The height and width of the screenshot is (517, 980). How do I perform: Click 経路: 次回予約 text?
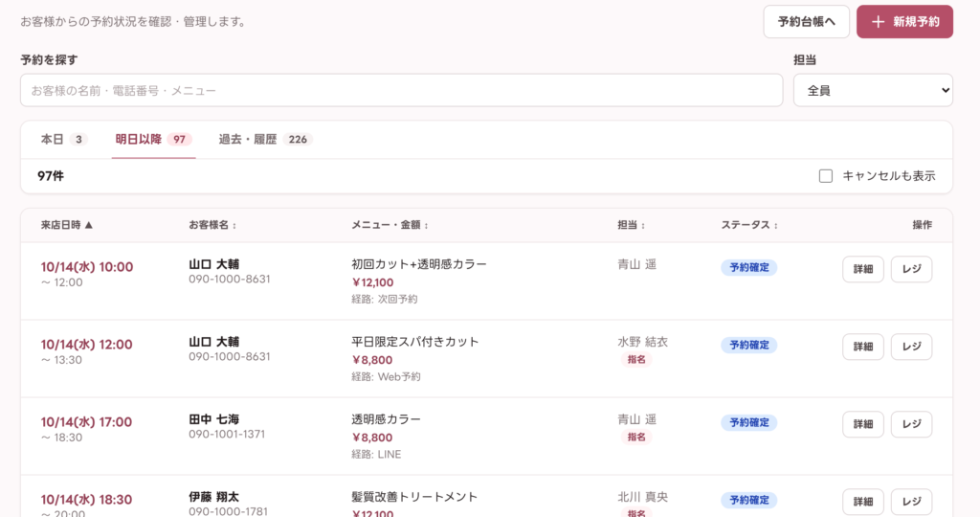click(x=385, y=299)
